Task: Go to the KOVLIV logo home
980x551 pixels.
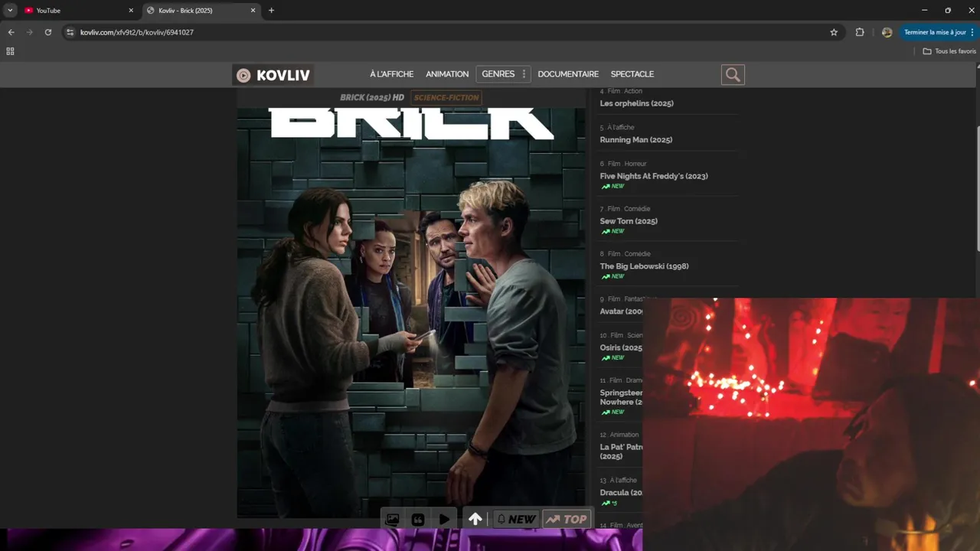Action: pyautogui.click(x=273, y=75)
